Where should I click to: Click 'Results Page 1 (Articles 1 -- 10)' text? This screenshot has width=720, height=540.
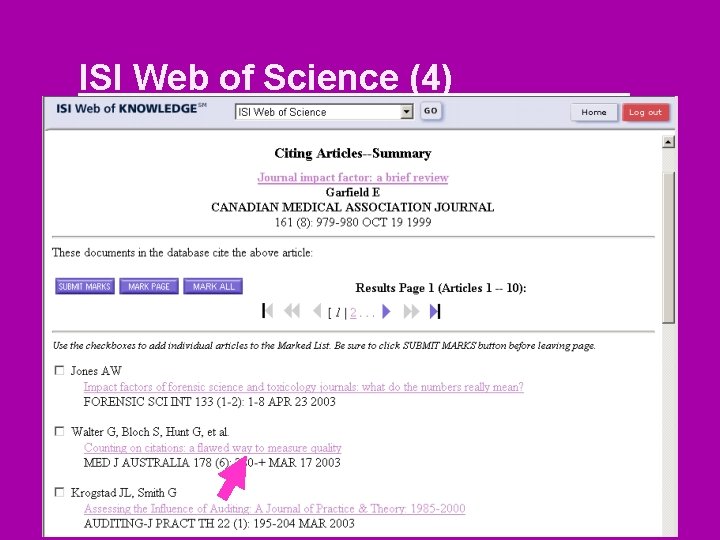[x=441, y=288]
